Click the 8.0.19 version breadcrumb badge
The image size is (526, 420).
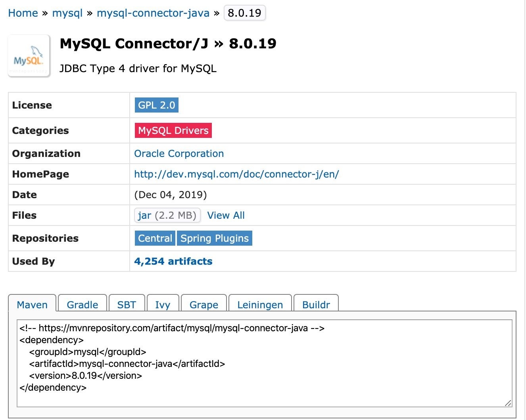[x=244, y=13]
